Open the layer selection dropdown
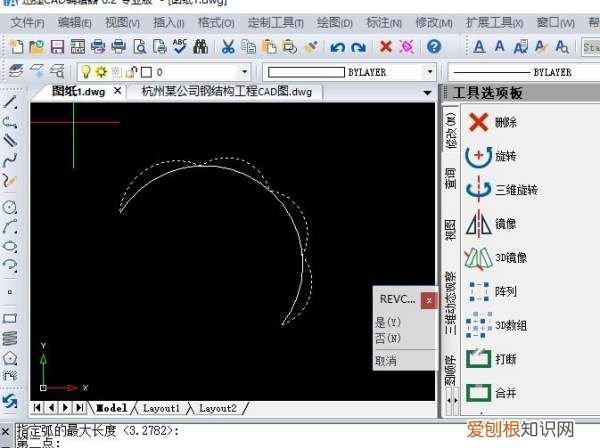Image resolution: width=600 pixels, height=448 pixels. click(244, 72)
